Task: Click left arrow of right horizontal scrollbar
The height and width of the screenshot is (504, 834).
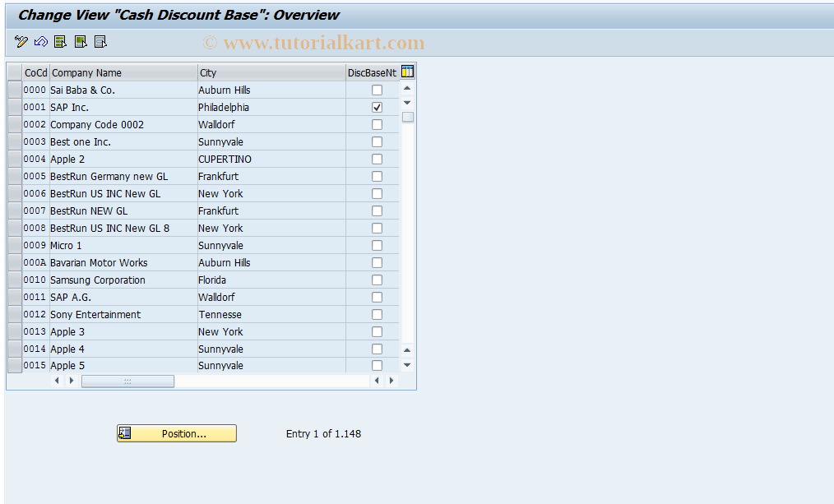Action: point(377,381)
